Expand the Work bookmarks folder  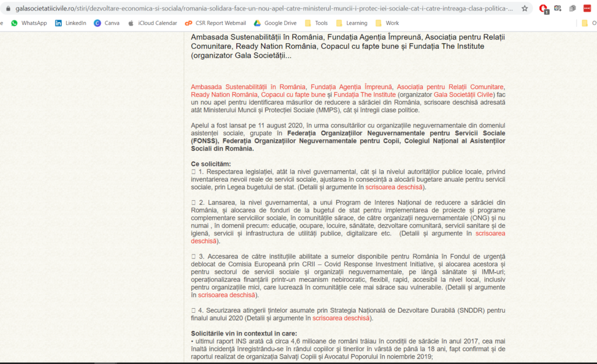click(x=387, y=23)
